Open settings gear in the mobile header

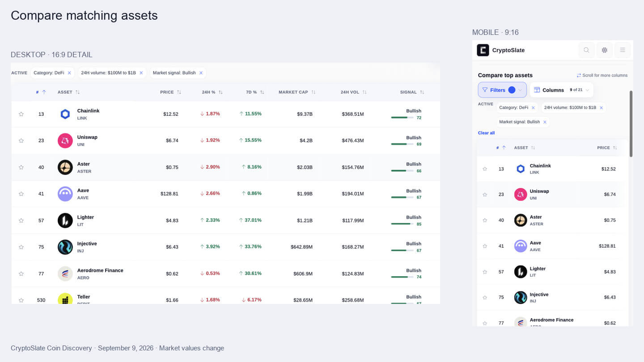pos(604,50)
